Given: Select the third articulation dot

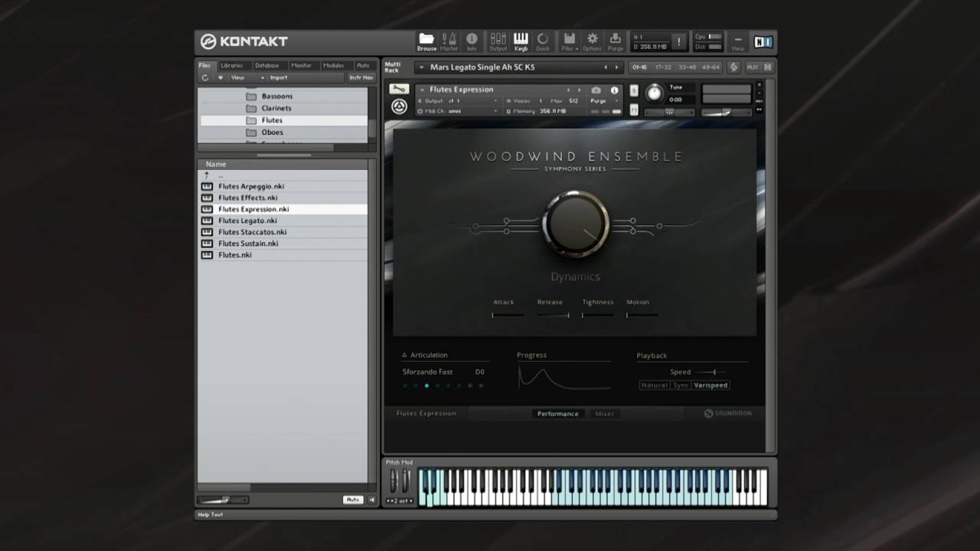Looking at the screenshot, I should [426, 386].
